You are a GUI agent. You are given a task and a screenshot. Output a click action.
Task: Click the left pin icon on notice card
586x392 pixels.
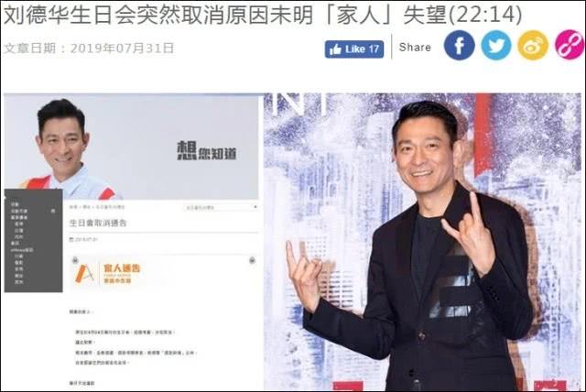[75, 260]
